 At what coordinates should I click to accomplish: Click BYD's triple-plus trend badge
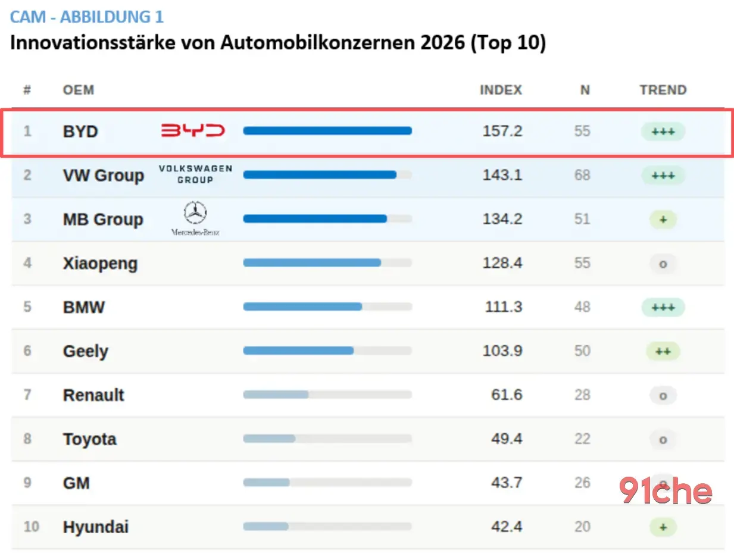click(x=663, y=132)
